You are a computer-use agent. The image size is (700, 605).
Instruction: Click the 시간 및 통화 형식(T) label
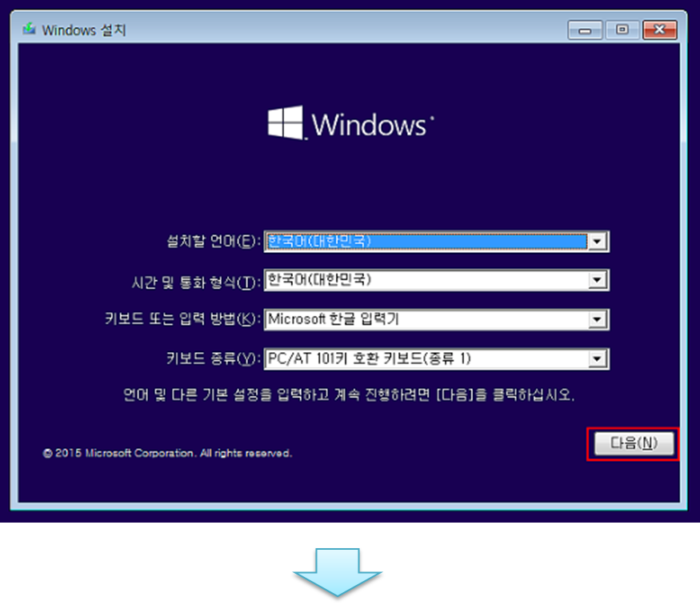tap(195, 282)
